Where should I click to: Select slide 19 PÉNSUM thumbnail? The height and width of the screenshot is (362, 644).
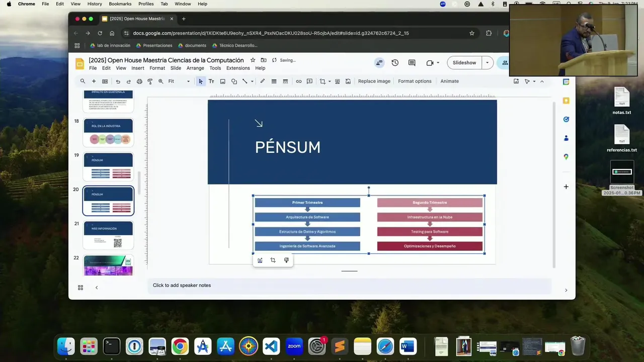coord(108,166)
